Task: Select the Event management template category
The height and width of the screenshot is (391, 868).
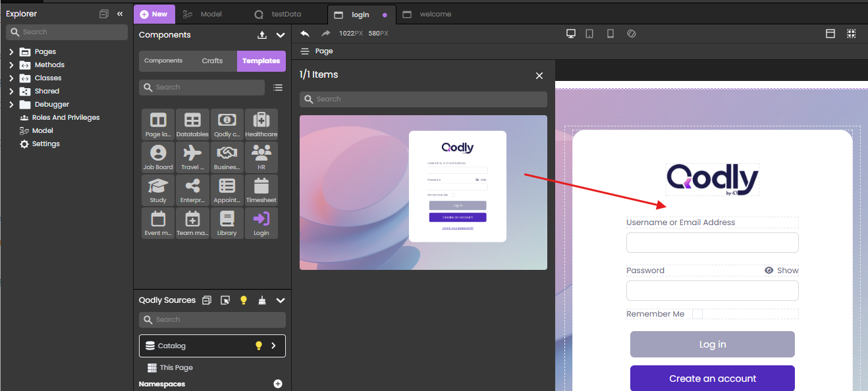Action: click(158, 223)
